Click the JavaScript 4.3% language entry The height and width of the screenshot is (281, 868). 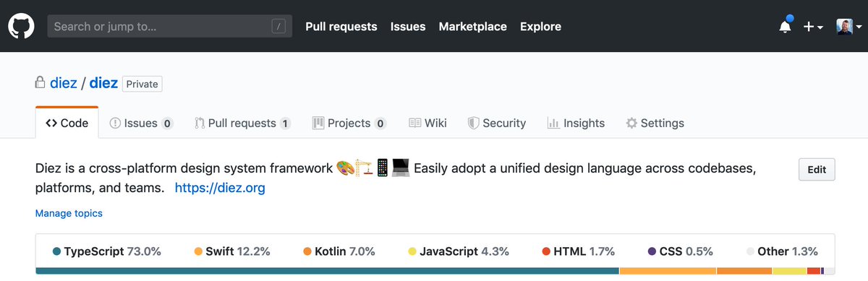coord(459,251)
